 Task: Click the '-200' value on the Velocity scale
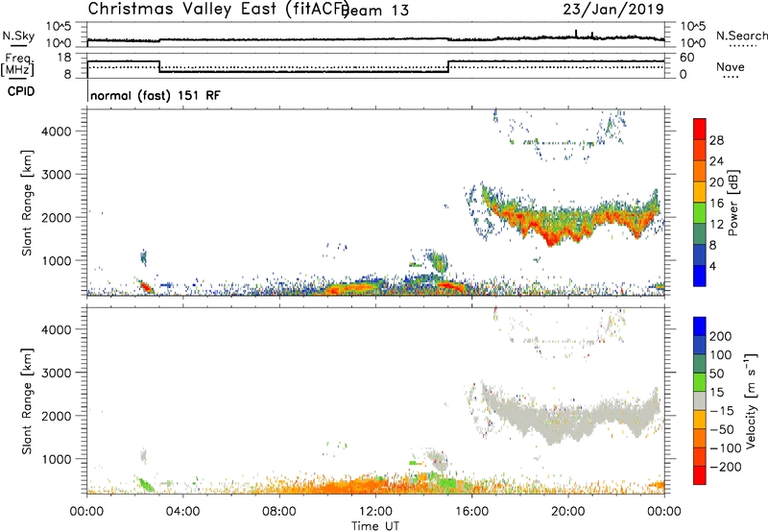[726, 467]
